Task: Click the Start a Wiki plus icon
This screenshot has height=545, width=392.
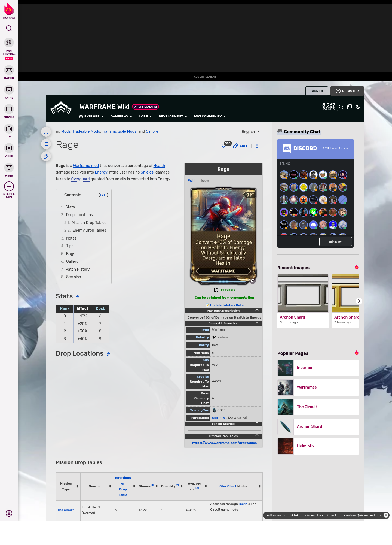Action: pos(9,186)
